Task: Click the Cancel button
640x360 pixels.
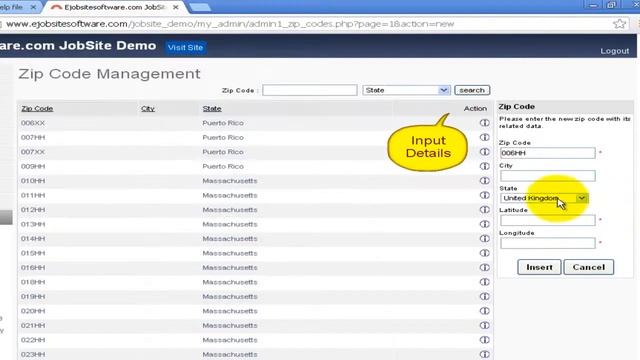Action: click(x=589, y=267)
